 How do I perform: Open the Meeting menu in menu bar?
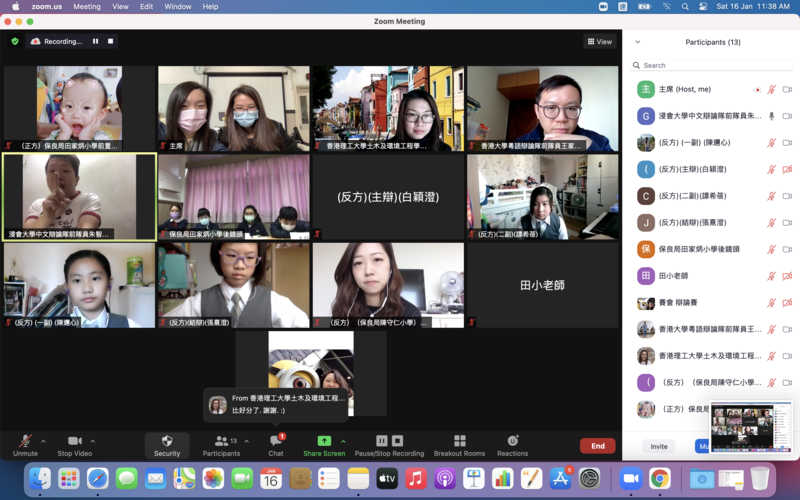[x=87, y=6]
